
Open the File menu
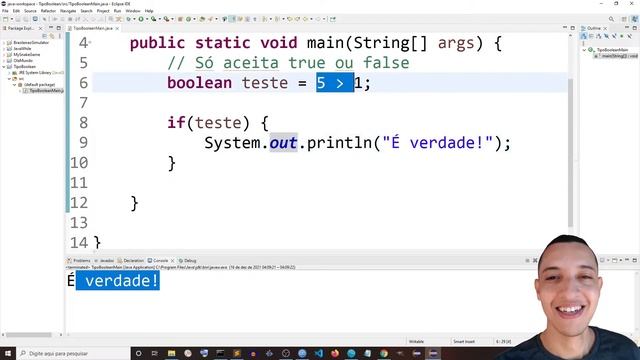pyautogui.click(x=5, y=11)
